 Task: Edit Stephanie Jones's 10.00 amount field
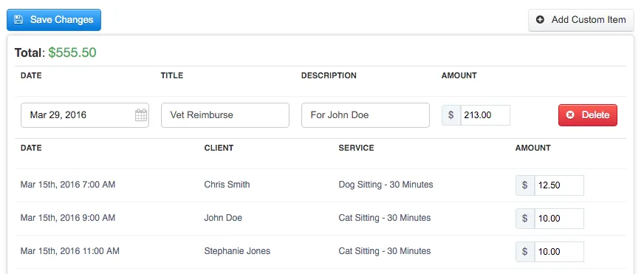[559, 252]
